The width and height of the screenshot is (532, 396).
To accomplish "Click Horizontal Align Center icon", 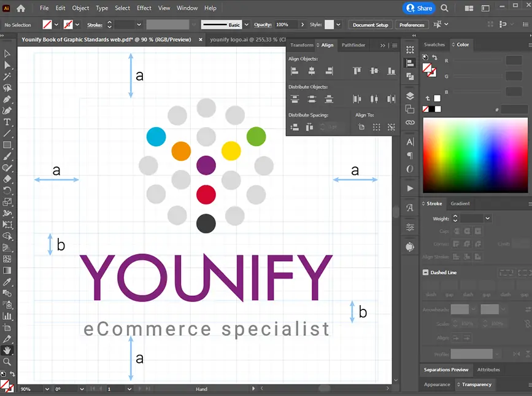I will (x=312, y=71).
